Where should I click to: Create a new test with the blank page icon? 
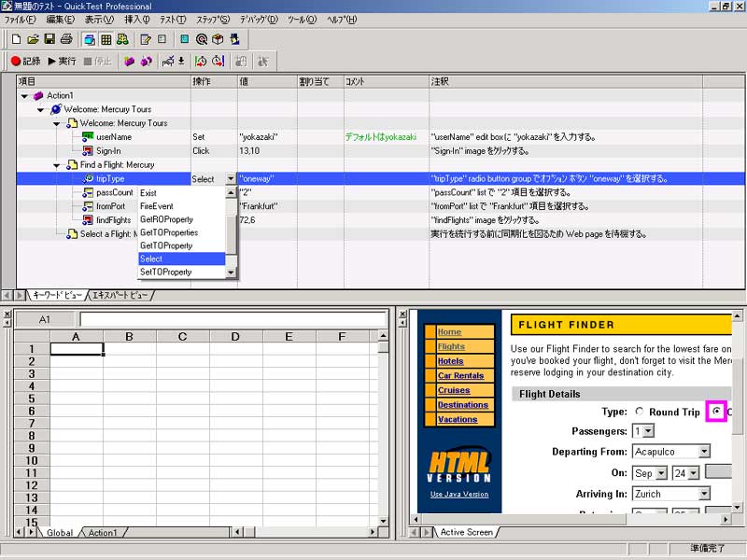16,39
